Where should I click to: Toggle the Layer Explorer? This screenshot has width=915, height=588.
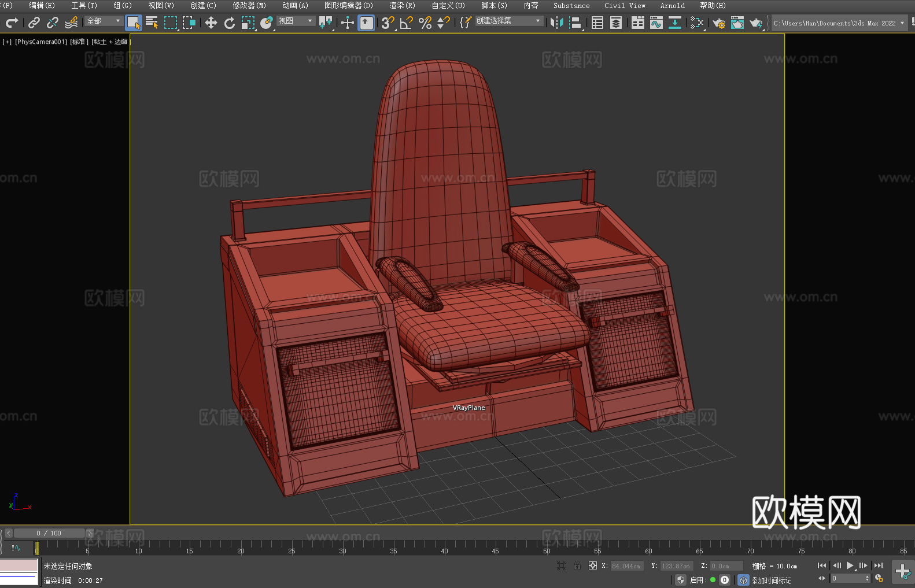tap(616, 23)
